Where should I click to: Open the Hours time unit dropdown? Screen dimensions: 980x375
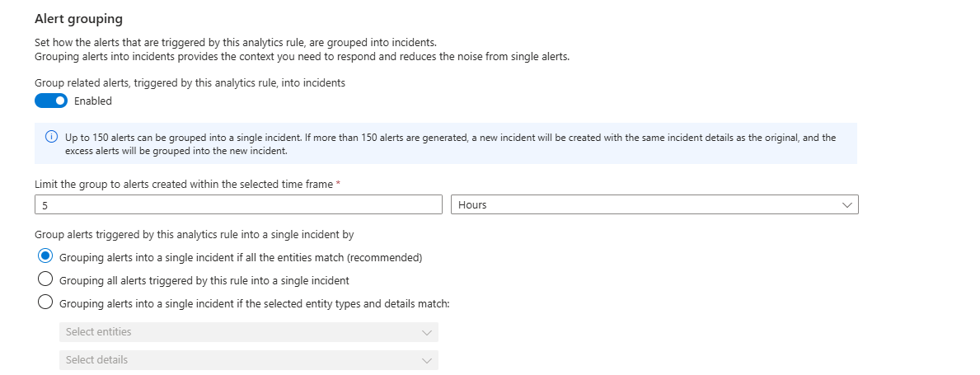click(654, 204)
